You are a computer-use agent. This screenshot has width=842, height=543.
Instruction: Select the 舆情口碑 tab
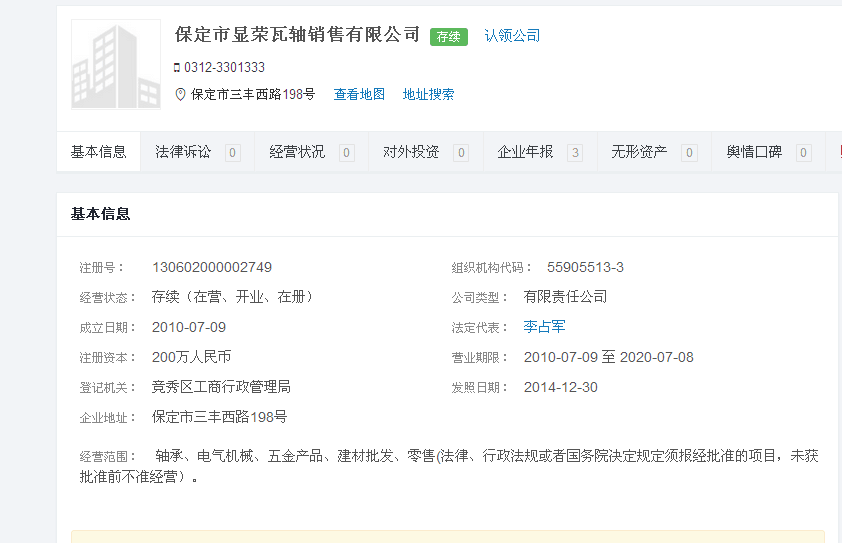pyautogui.click(x=754, y=152)
